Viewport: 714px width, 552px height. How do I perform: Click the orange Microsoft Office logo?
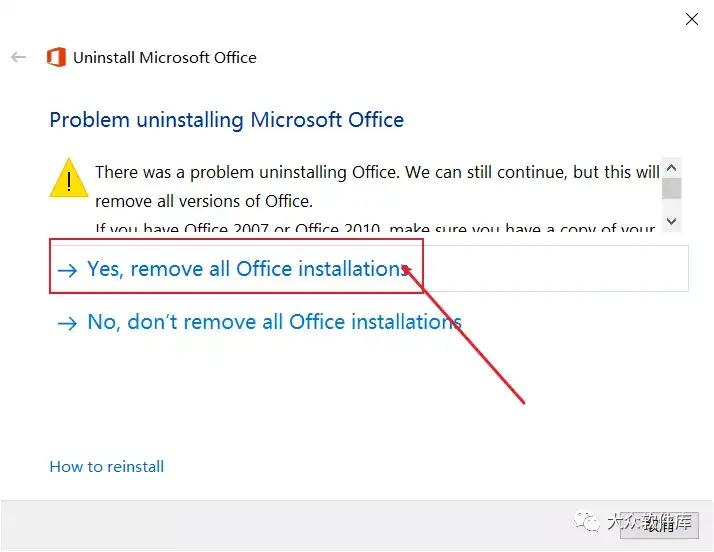point(56,57)
